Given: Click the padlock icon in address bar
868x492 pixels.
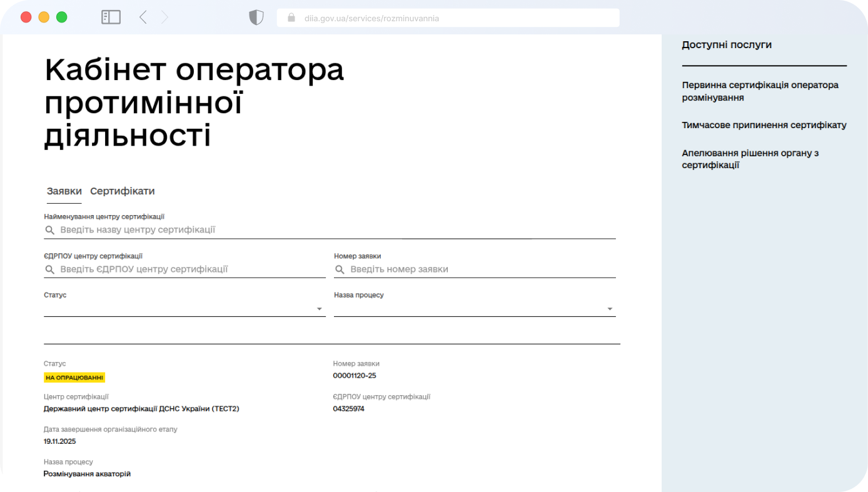Looking at the screenshot, I should [x=291, y=18].
